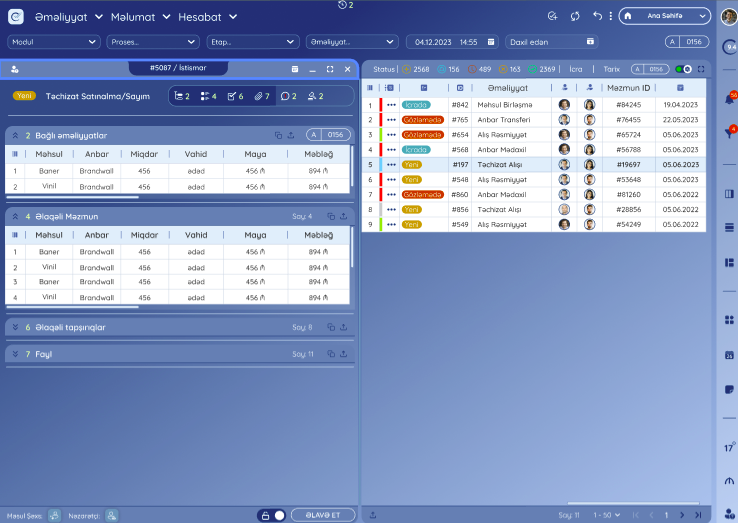This screenshot has width=738, height=523.
Task: Go to next page in table pagination
Action: point(683,515)
